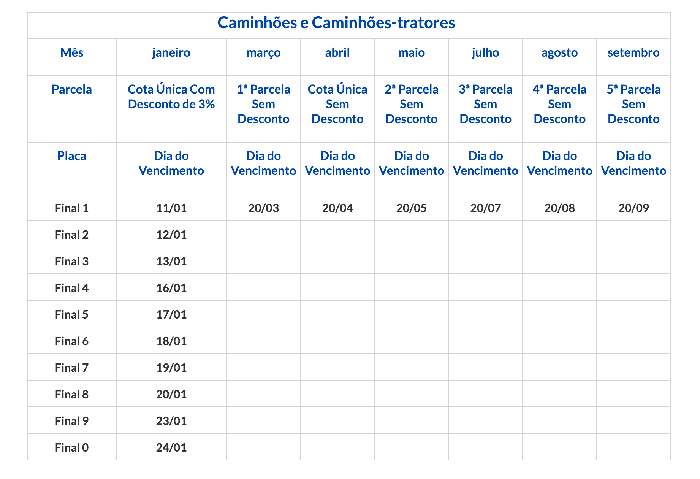
Task: Select the Final 4 row label
Action: pos(71,288)
